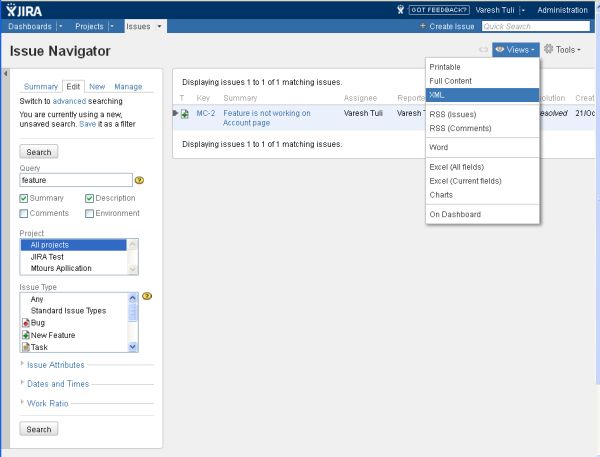The height and width of the screenshot is (457, 600).
Task: Click the query help question-mark icon
Action: point(139,180)
